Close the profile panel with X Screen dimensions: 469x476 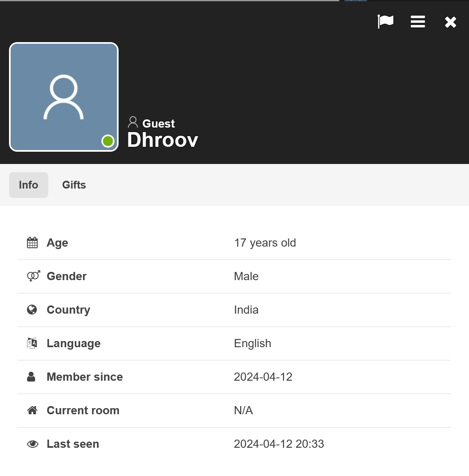450,22
